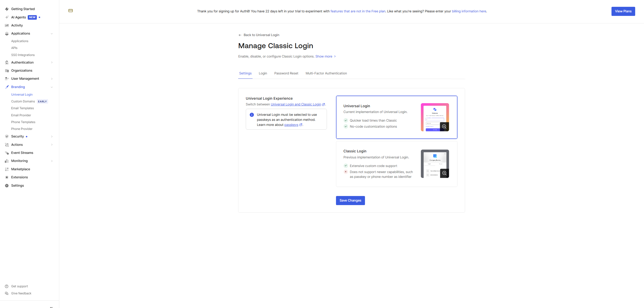Click the NEW badge next to AI Agents
The image size is (644, 308).
[x=32, y=17]
